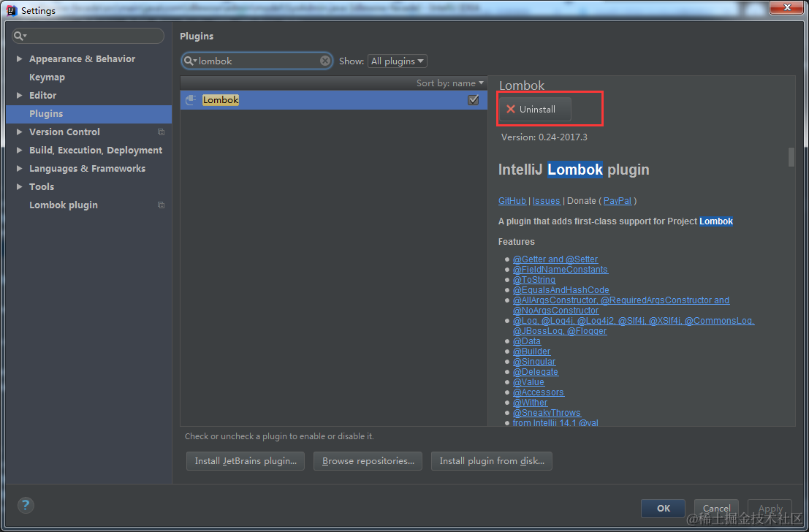Open the @Getter and @Setter link
The image size is (809, 532).
point(555,259)
